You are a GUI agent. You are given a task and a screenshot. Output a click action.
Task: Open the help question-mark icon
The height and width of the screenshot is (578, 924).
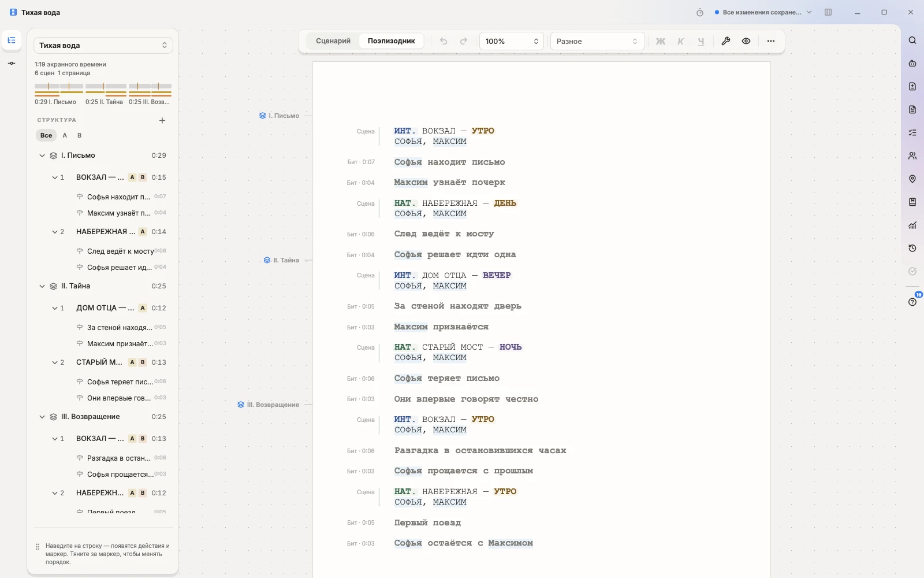coord(912,302)
